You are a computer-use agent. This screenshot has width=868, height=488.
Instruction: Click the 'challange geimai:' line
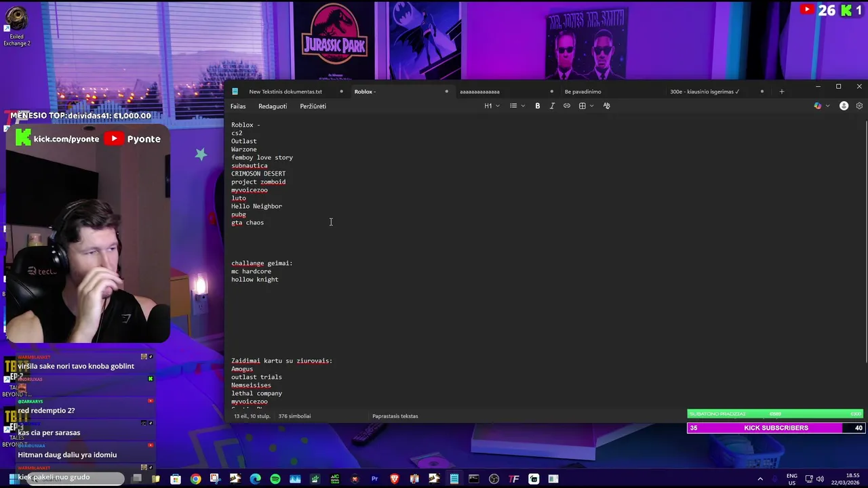(x=262, y=263)
